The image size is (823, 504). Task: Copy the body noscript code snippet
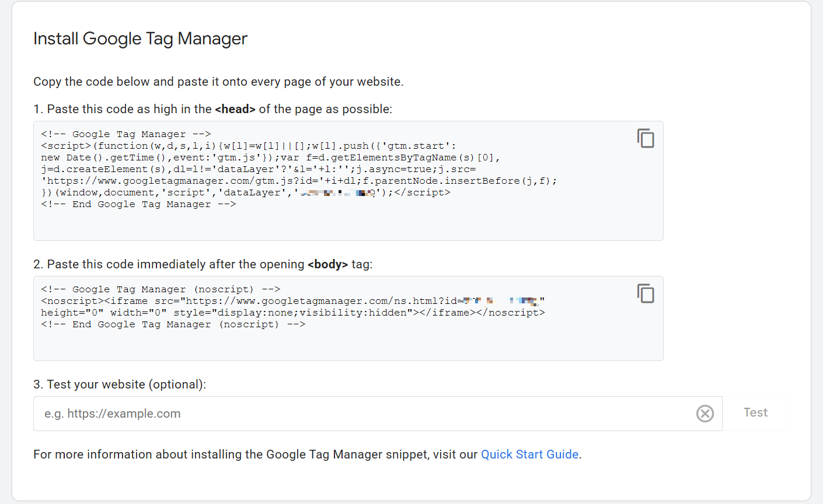pos(646,293)
